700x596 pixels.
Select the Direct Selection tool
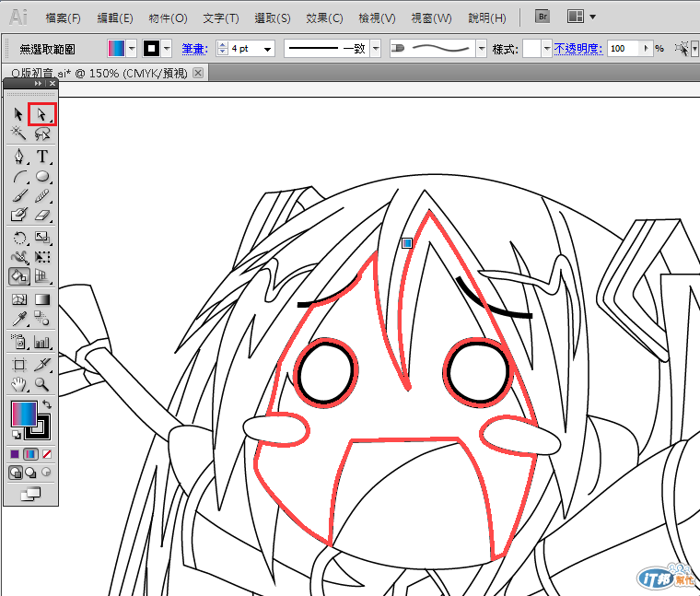[x=41, y=114]
